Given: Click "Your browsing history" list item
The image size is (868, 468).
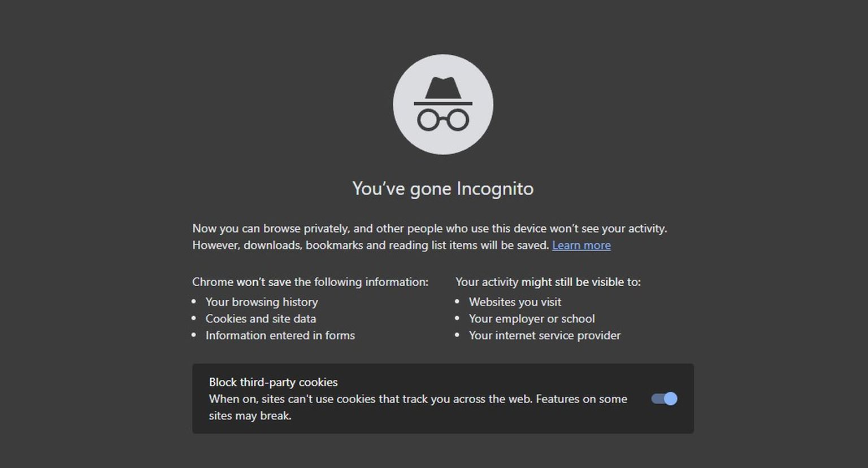Looking at the screenshot, I should pos(262,302).
